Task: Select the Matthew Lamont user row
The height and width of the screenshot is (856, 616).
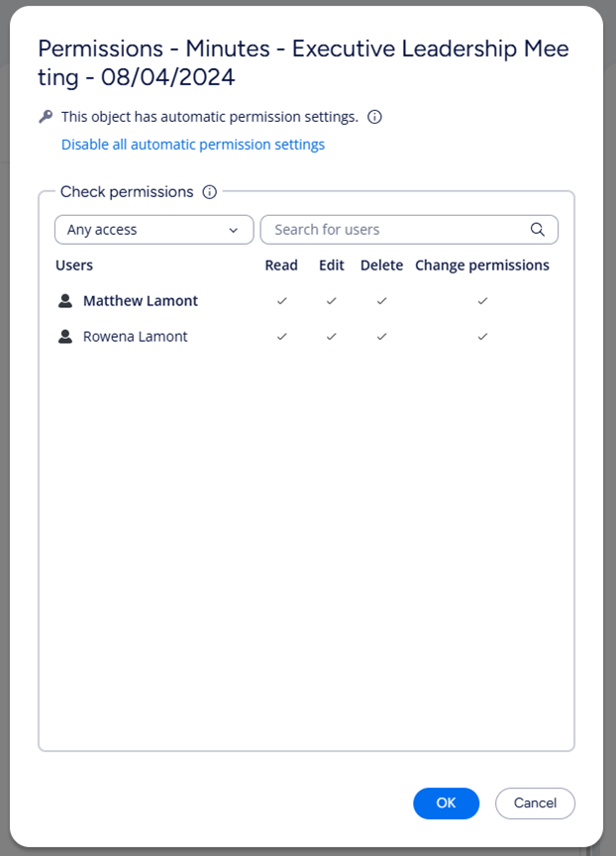Action: click(x=307, y=301)
